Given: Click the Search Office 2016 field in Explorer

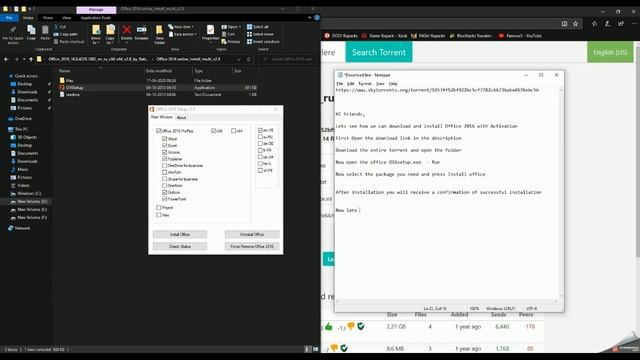Looking at the screenshot, I should [288, 59].
